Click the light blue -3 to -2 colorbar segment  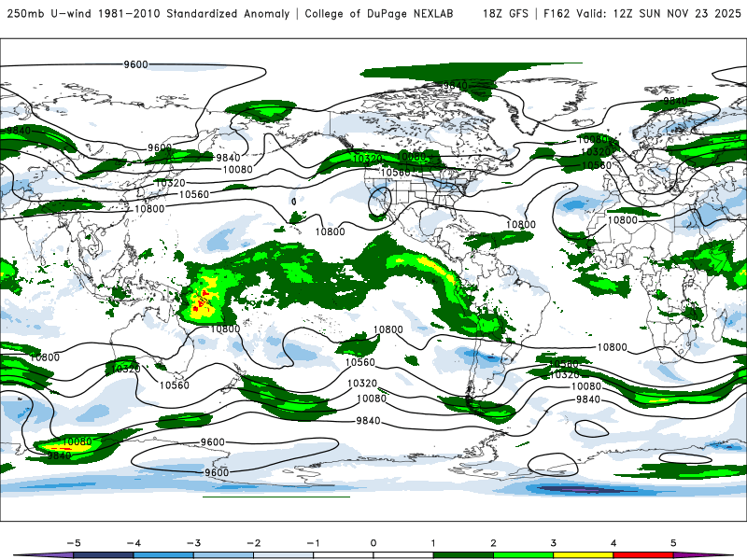click(x=223, y=555)
